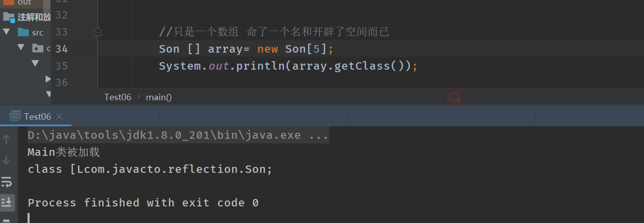The height and width of the screenshot is (223, 644).
Task: Click the module folder icon 注解和放
Action: (9, 17)
